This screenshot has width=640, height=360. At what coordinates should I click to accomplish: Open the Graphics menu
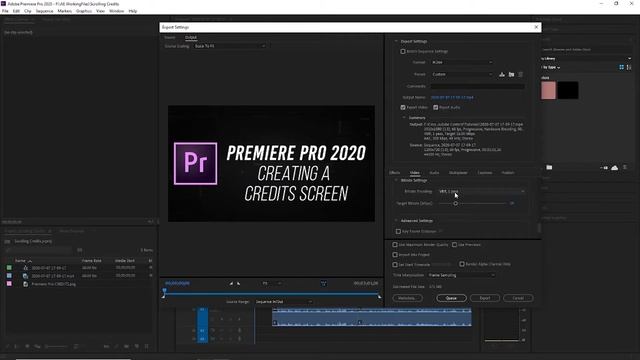pos(84,11)
